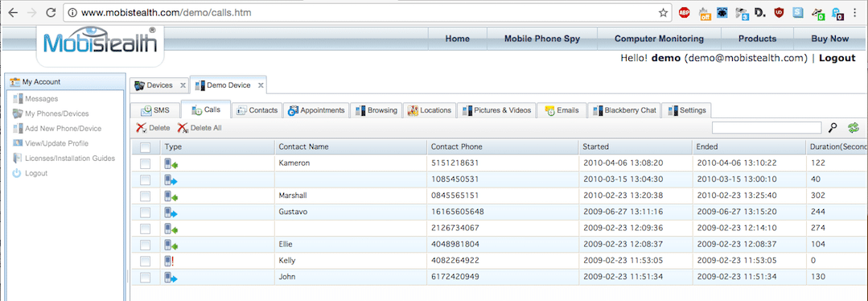
Task: Sort by the Ended column header
Action: [x=749, y=147]
